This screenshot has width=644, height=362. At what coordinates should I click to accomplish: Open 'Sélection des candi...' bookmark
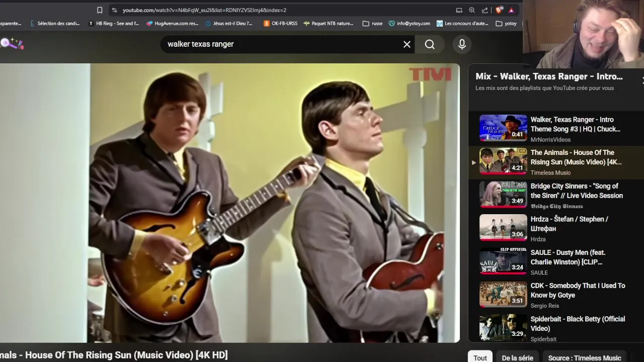55,23
